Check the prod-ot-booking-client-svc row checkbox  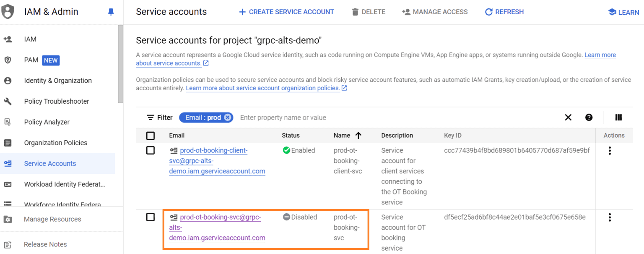151,150
